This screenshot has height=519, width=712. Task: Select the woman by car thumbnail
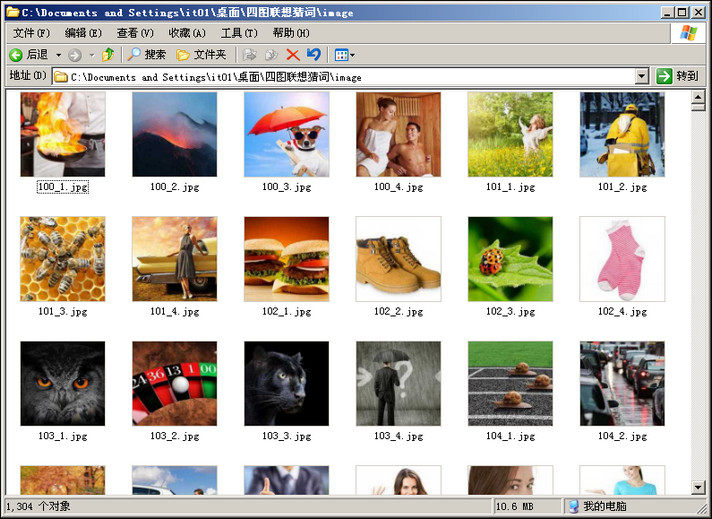point(174,259)
